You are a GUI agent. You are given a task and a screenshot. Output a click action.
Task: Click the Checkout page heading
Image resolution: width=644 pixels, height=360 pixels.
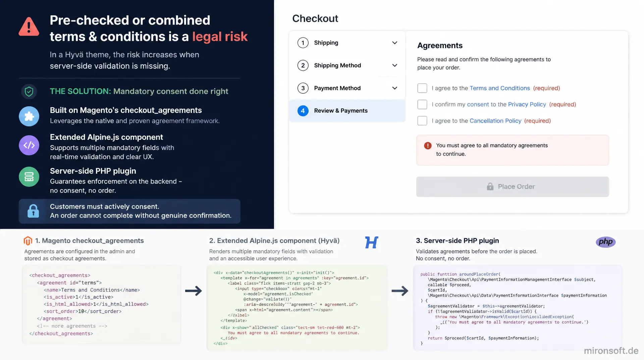pos(315,18)
